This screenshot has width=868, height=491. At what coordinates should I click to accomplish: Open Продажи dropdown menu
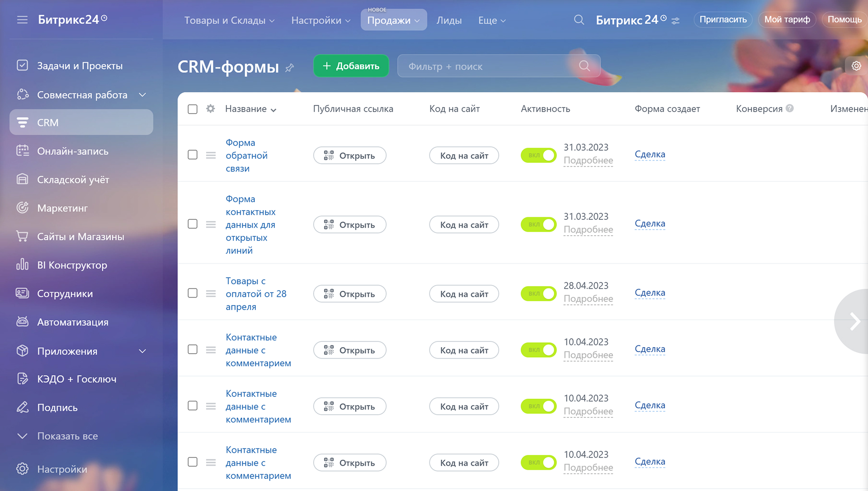coord(394,20)
